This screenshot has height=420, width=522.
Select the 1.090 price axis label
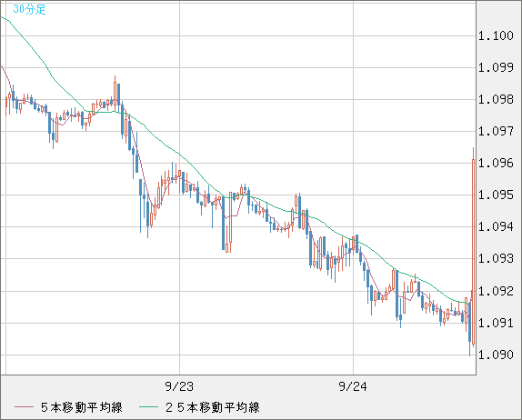pyautogui.click(x=496, y=355)
